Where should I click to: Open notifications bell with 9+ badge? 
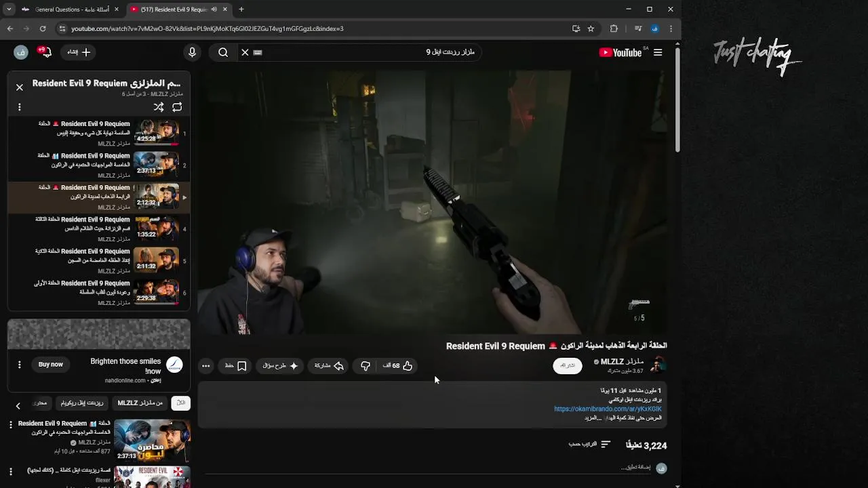45,52
